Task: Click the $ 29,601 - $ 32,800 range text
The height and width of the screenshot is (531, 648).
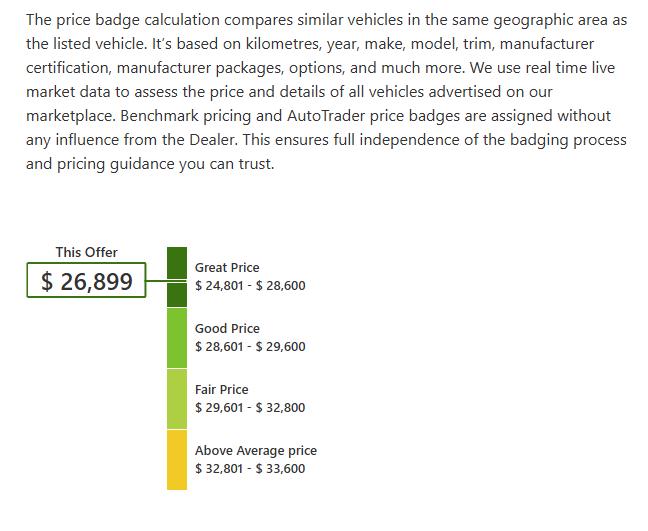Action: pos(250,407)
